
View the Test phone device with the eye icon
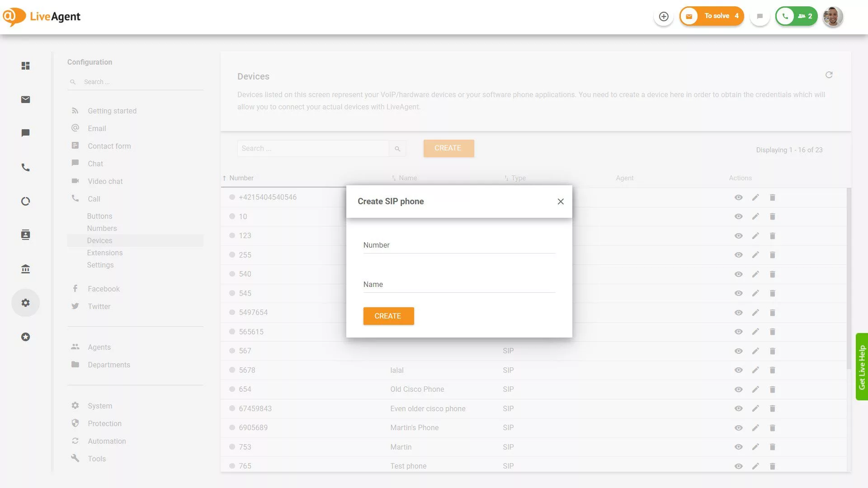point(738,466)
